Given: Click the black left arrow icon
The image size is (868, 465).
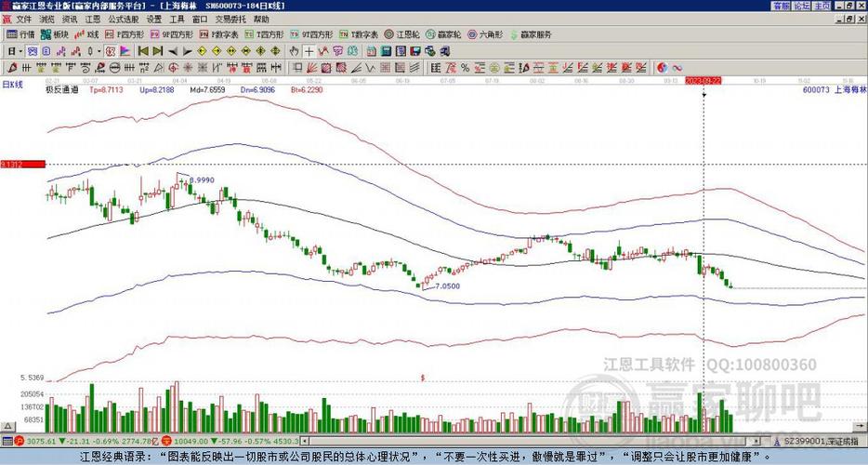Looking at the screenshot, I should 173,51.
